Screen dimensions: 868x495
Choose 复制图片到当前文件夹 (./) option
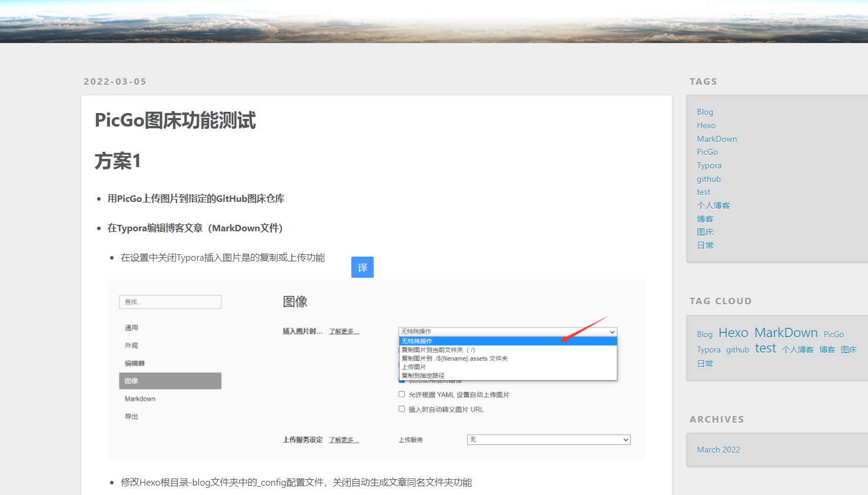(x=508, y=350)
